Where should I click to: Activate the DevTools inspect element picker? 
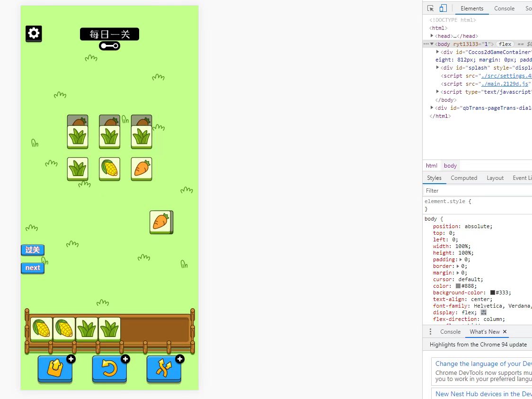[x=430, y=9]
